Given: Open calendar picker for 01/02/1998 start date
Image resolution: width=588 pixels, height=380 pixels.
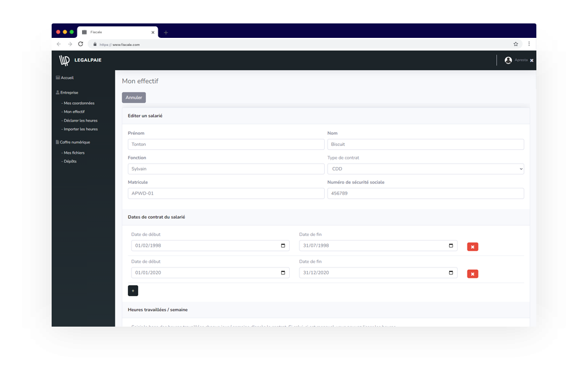Looking at the screenshot, I should [283, 246].
